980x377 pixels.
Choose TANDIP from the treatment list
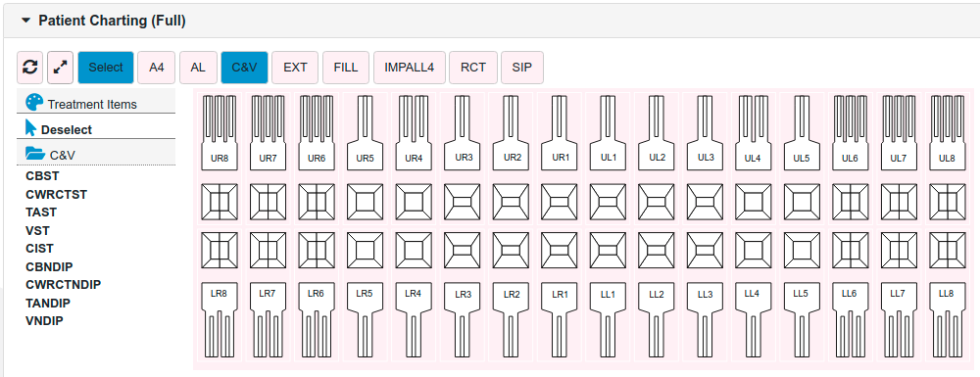(x=48, y=303)
